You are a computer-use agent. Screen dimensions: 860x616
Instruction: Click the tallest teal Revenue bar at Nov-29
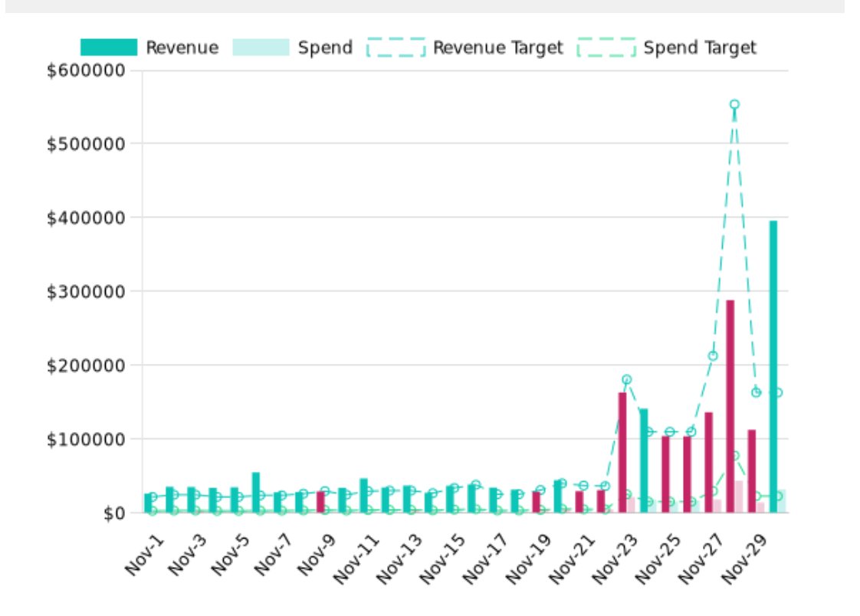pos(773,368)
